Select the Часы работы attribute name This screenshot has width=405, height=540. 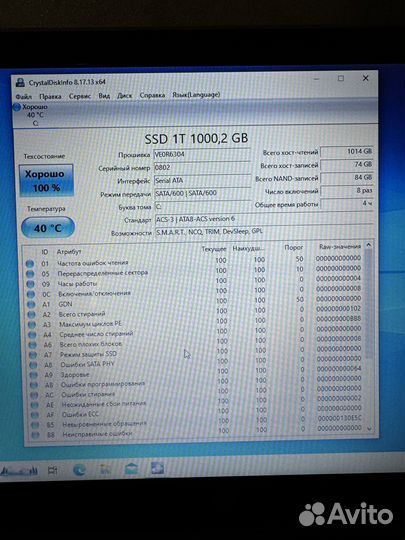coord(77,284)
